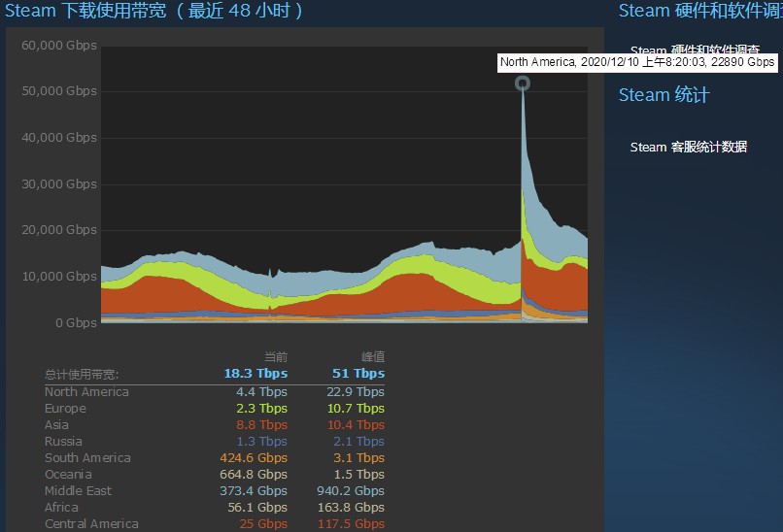The width and height of the screenshot is (783, 532).
Task: Click Oceania peak value 1.5 Tbps
Action: [359, 474]
